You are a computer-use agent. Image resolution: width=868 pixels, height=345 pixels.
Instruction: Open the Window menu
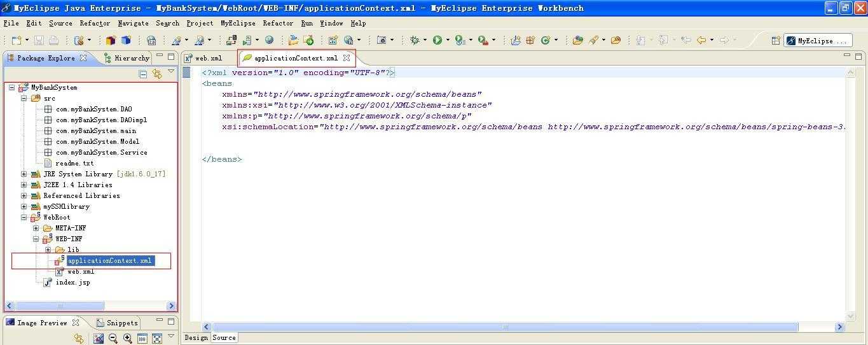coord(331,23)
